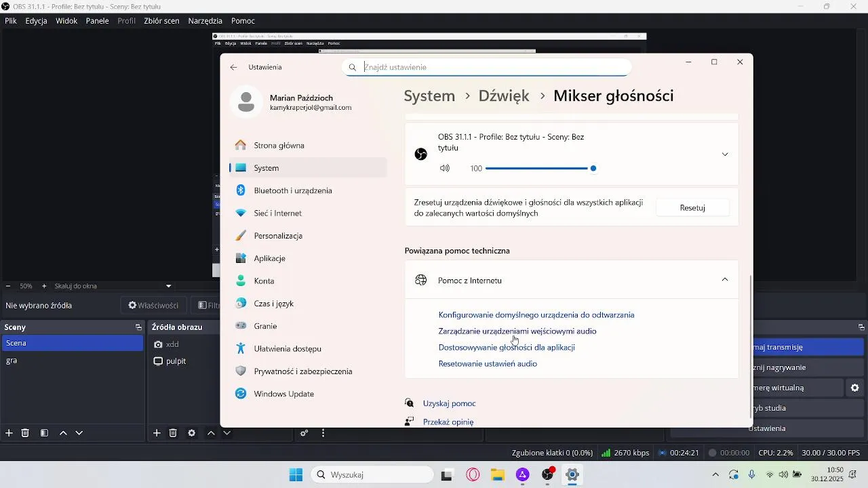Open Widok menu in OBS

coord(66,21)
